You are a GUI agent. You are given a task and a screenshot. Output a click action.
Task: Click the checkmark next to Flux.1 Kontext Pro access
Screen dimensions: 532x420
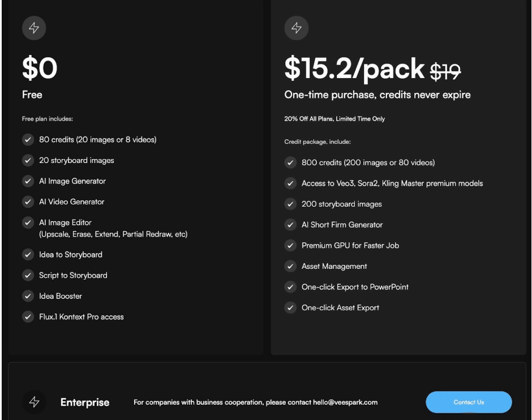[28, 317]
